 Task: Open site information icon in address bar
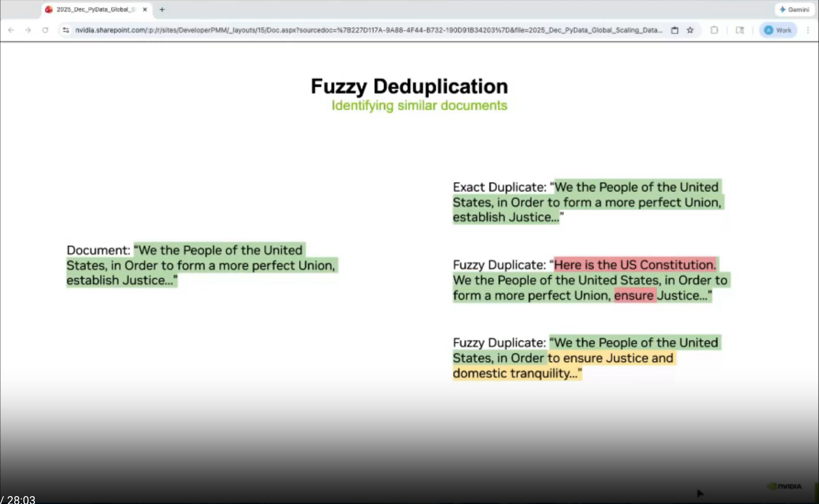pos(66,30)
